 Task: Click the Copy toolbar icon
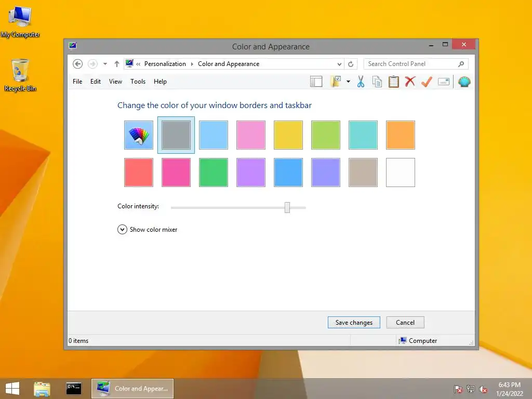click(x=377, y=82)
